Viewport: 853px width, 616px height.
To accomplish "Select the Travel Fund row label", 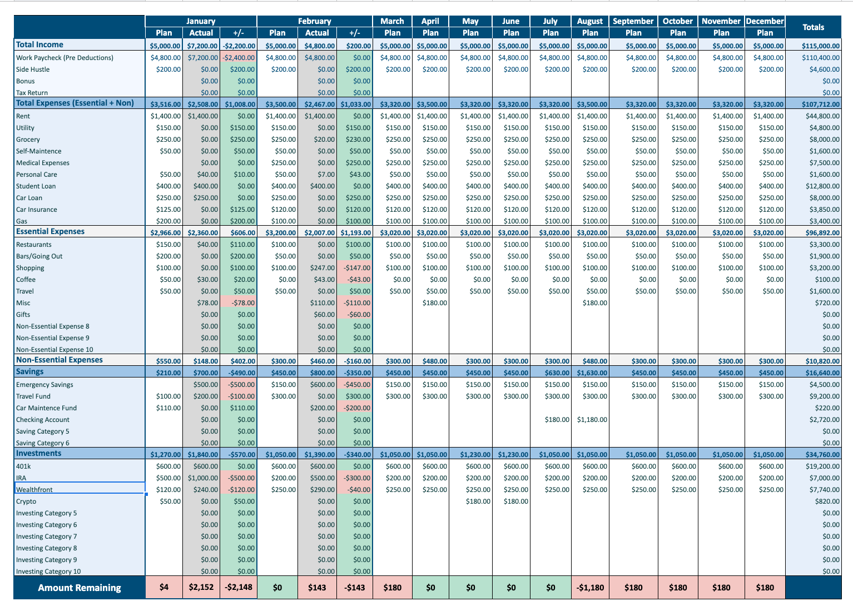I will click(33, 396).
